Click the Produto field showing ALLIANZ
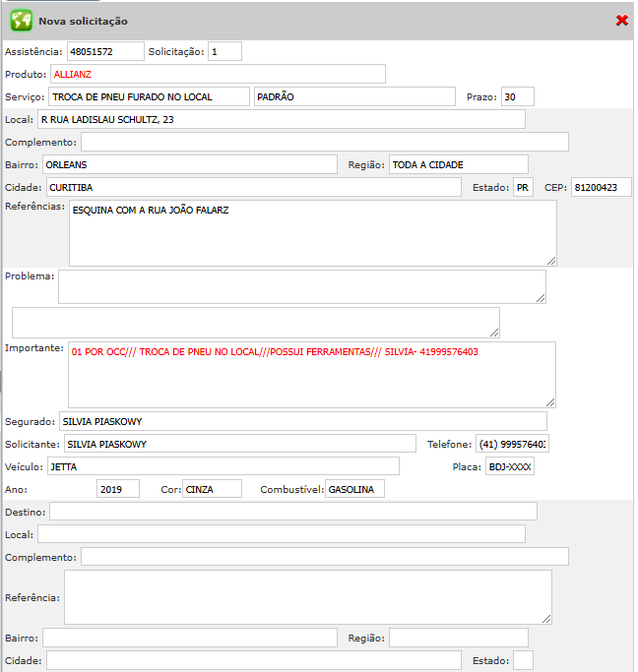The height and width of the screenshot is (672, 638). (x=218, y=74)
